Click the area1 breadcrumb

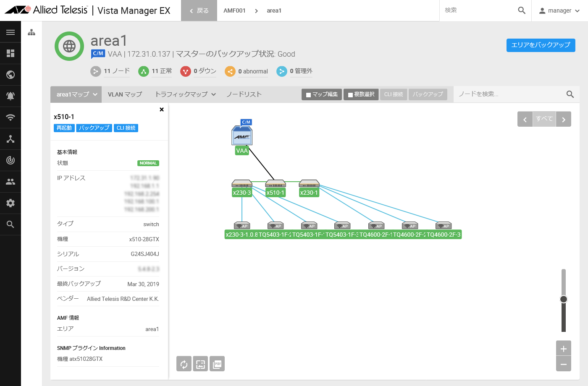[274, 10]
